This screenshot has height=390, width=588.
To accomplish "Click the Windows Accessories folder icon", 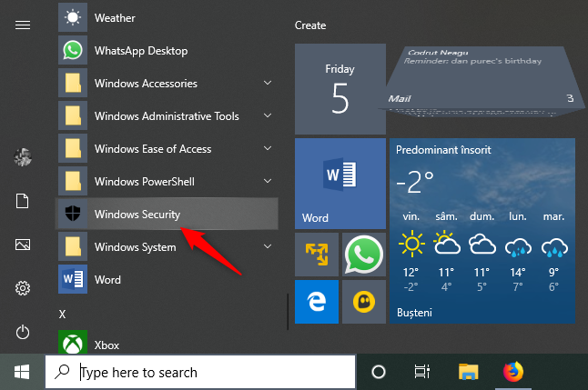I will [x=73, y=83].
